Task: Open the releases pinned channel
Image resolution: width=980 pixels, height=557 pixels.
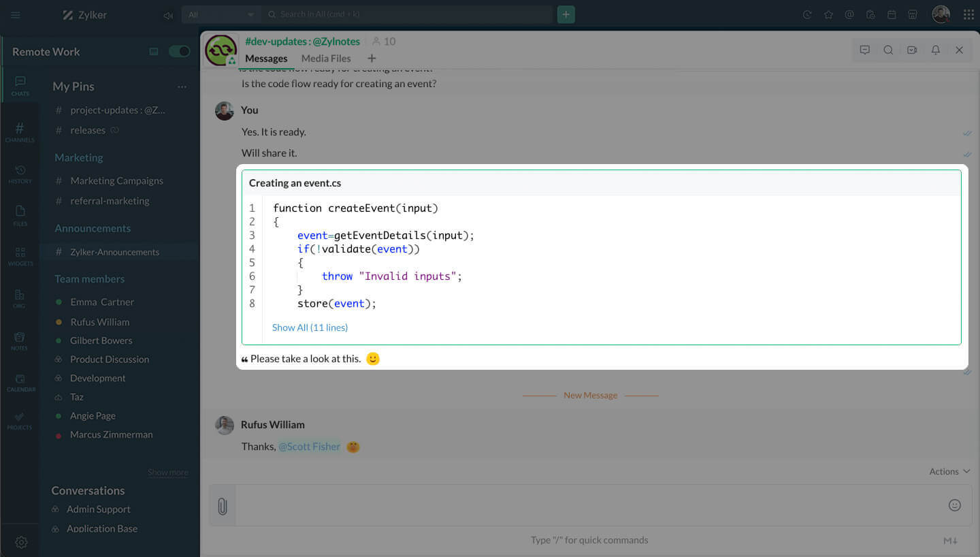Action: (x=88, y=130)
